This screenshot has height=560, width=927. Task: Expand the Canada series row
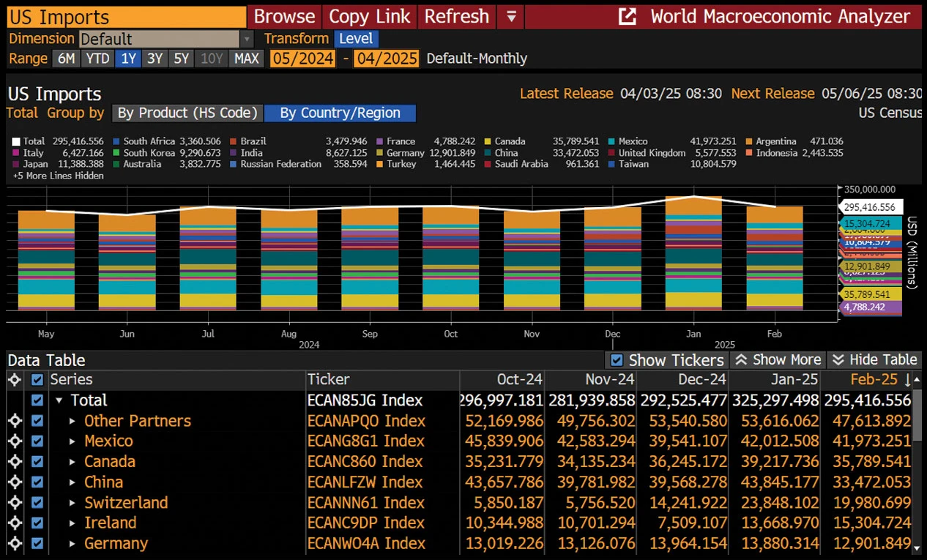pos(72,462)
